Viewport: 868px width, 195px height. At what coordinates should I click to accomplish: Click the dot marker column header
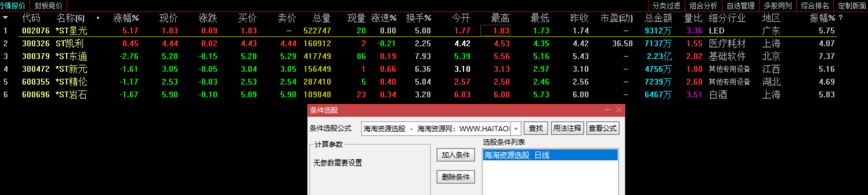click(x=98, y=18)
